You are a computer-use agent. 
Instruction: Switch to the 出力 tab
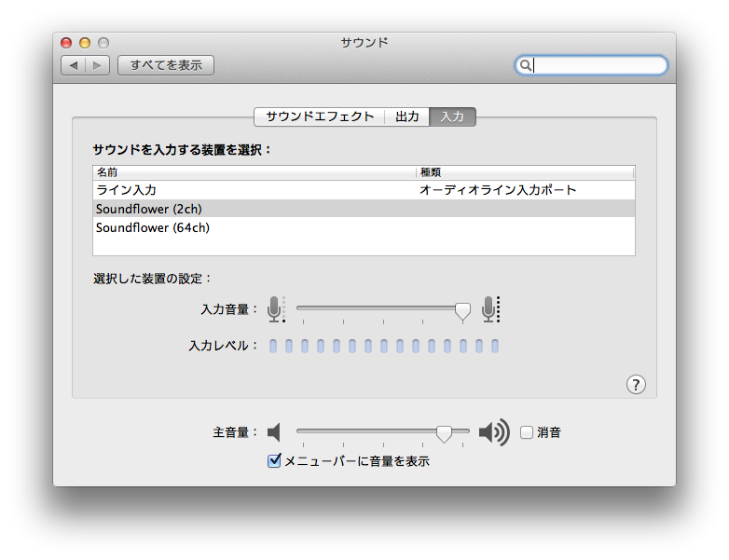(x=406, y=116)
